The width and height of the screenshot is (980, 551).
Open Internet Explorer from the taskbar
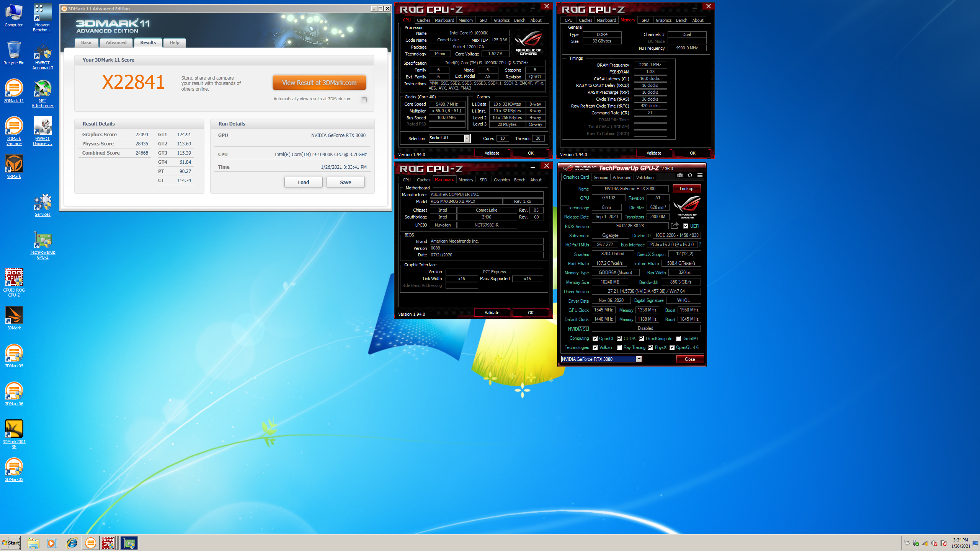click(72, 543)
